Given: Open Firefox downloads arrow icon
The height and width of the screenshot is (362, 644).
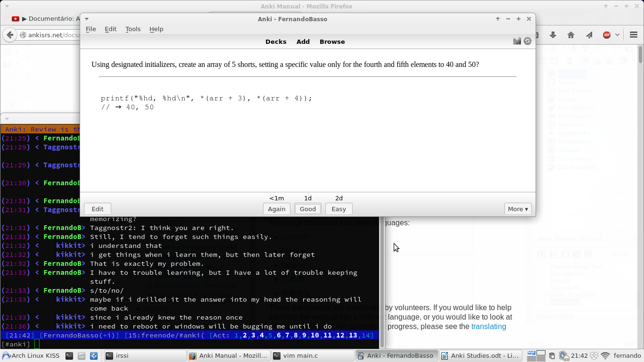Looking at the screenshot, I should (x=553, y=35).
